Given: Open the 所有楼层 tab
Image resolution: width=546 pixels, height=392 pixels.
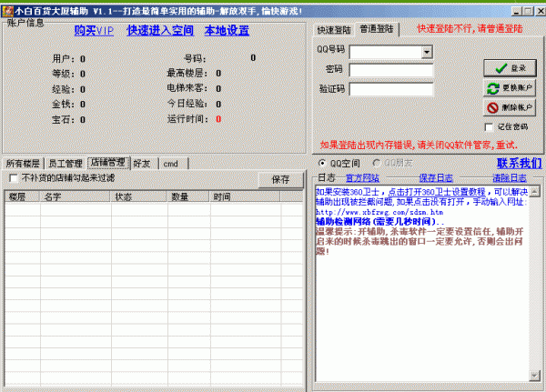Looking at the screenshot, I should coord(23,164).
